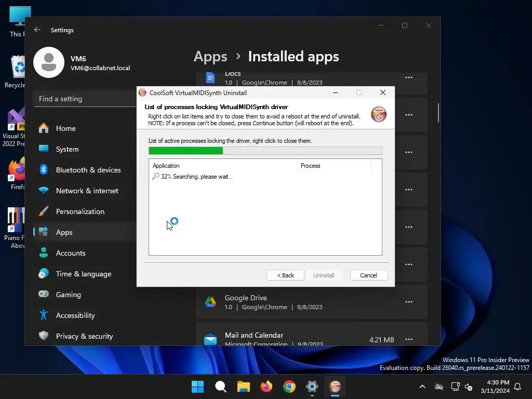Show hidden tray icons chevron
Image resolution: width=532 pixels, height=399 pixels.
[422, 387]
